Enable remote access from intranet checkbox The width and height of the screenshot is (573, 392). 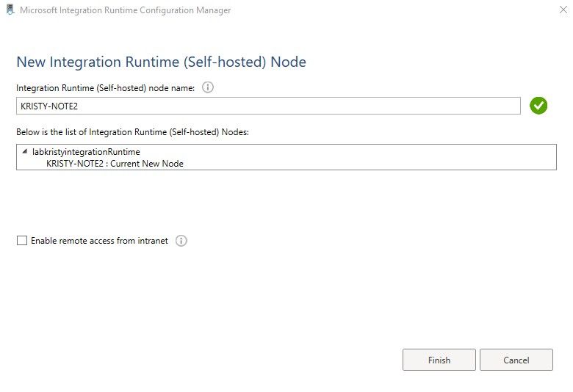click(x=22, y=241)
